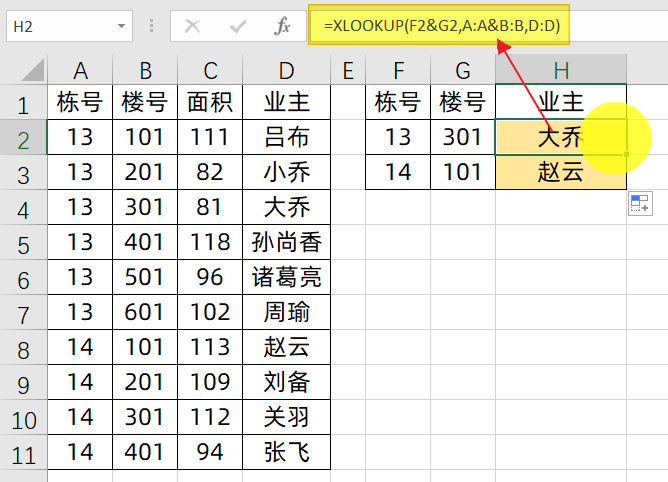Click cell F1 '栋号' lookup header
This screenshot has width=668, height=482.
[398, 102]
